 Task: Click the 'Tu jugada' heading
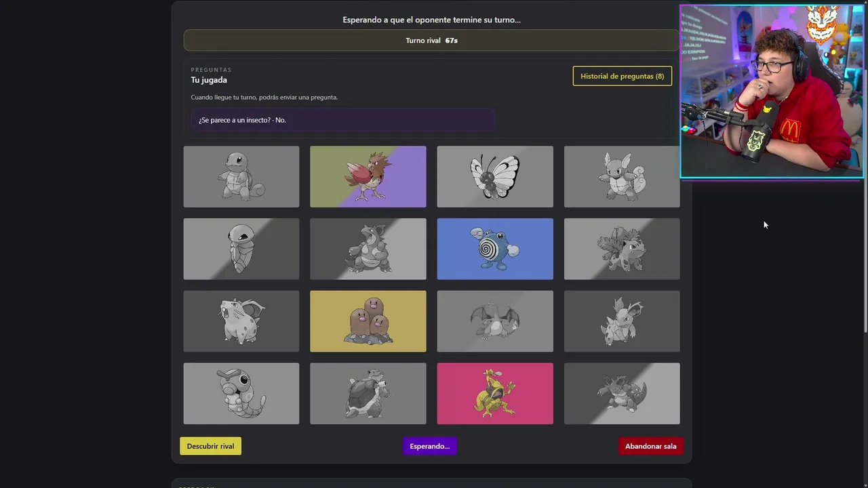click(x=209, y=80)
